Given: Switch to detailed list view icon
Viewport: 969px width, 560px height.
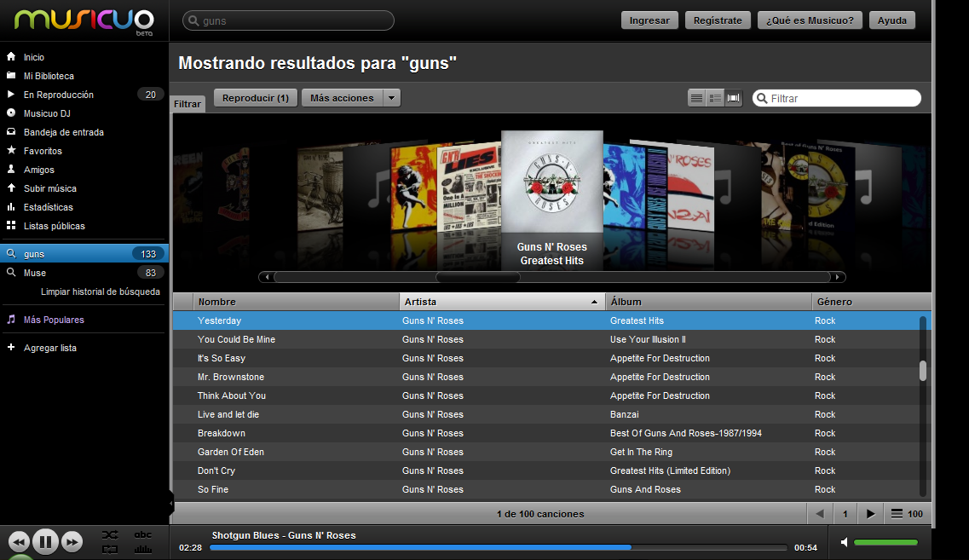Looking at the screenshot, I should point(715,98).
